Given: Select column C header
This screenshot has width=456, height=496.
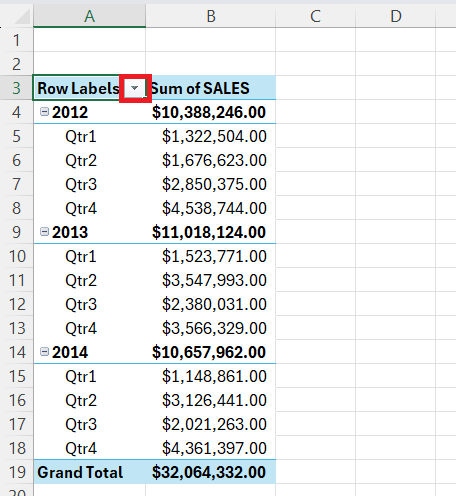Looking at the screenshot, I should [x=315, y=16].
